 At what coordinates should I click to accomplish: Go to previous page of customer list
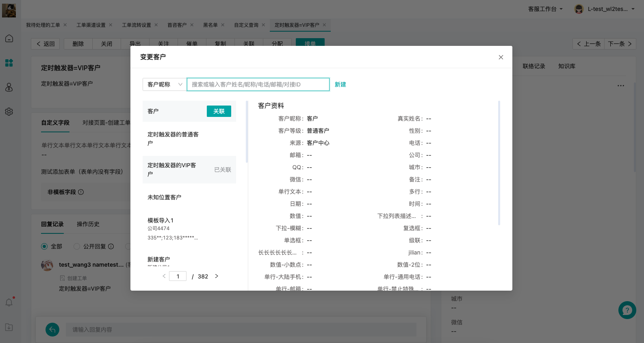(164, 276)
